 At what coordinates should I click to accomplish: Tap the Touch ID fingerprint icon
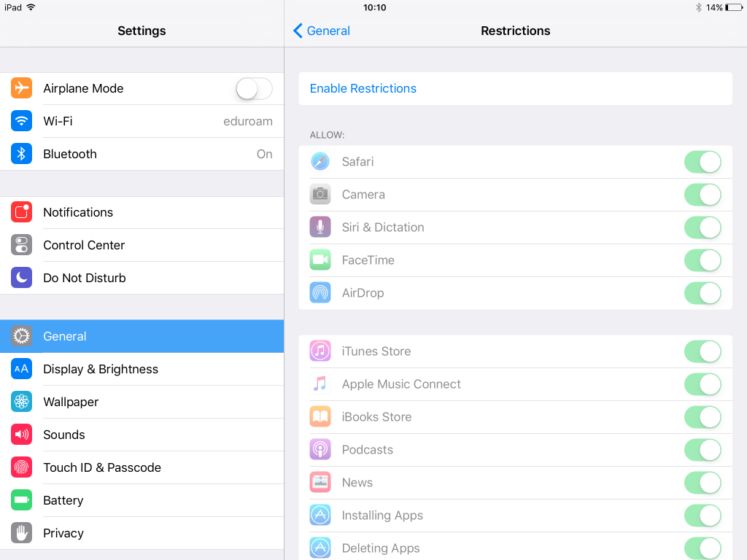coord(21,467)
